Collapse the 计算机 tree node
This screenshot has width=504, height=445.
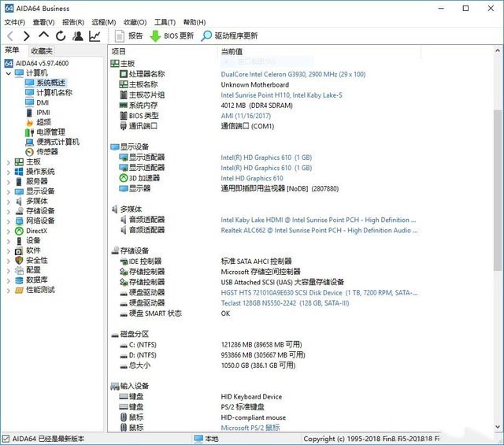[x=9, y=73]
